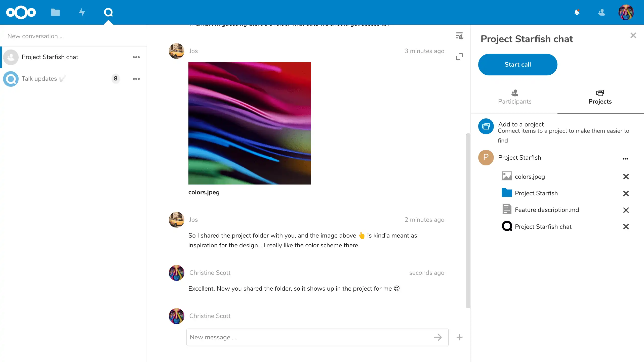
Task: Remove Feature description.md from project
Action: coord(626,210)
